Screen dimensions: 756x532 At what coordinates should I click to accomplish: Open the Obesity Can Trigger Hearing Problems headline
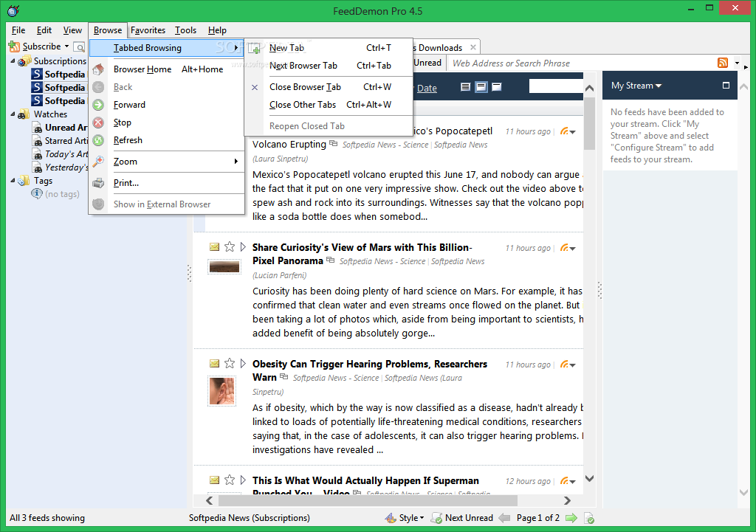tap(370, 370)
